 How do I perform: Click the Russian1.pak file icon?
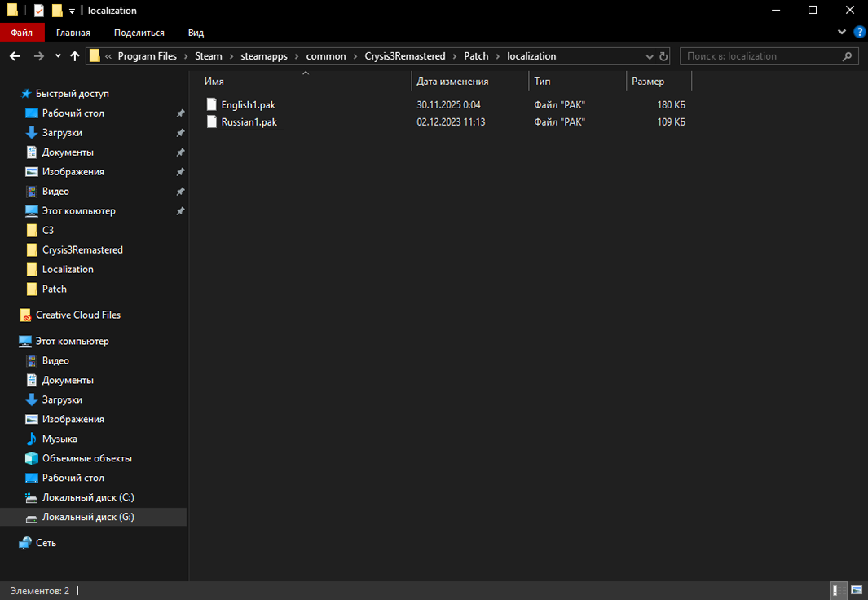click(x=211, y=121)
